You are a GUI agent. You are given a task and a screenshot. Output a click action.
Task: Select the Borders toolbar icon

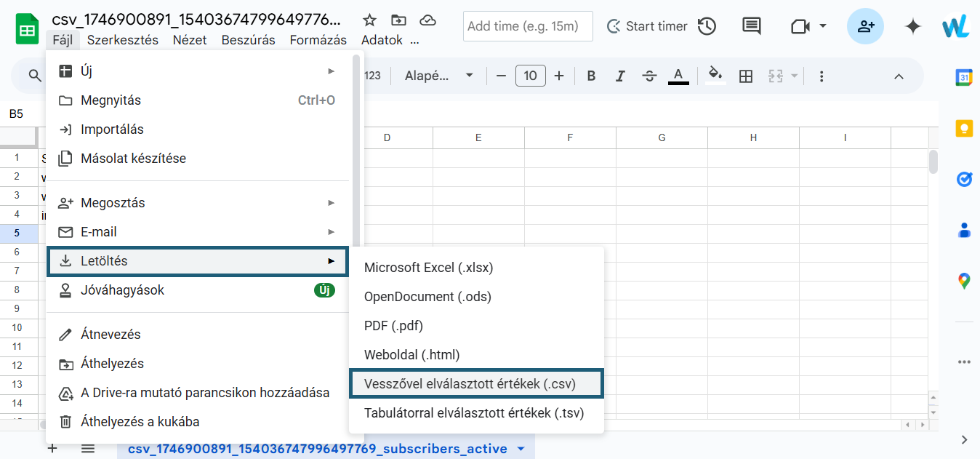click(x=745, y=76)
